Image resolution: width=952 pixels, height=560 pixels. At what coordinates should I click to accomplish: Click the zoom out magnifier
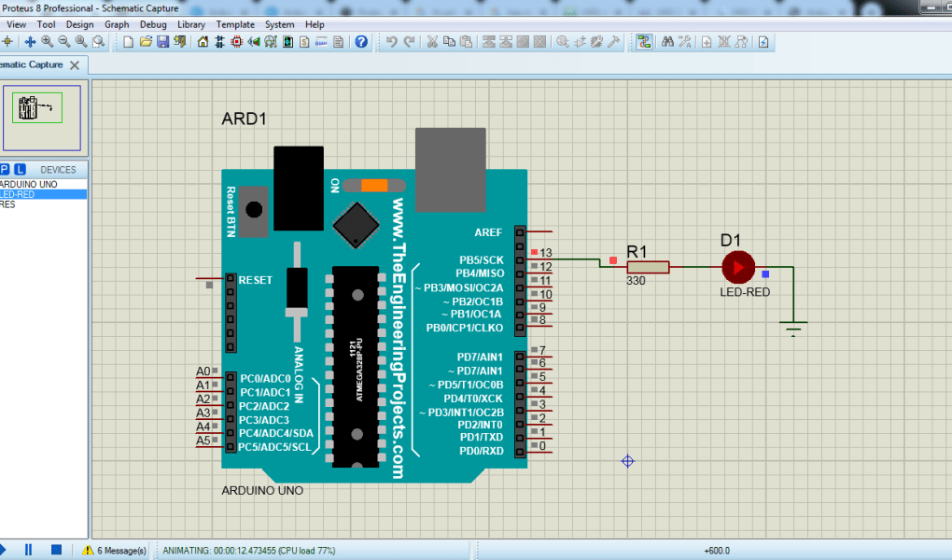pos(63,42)
